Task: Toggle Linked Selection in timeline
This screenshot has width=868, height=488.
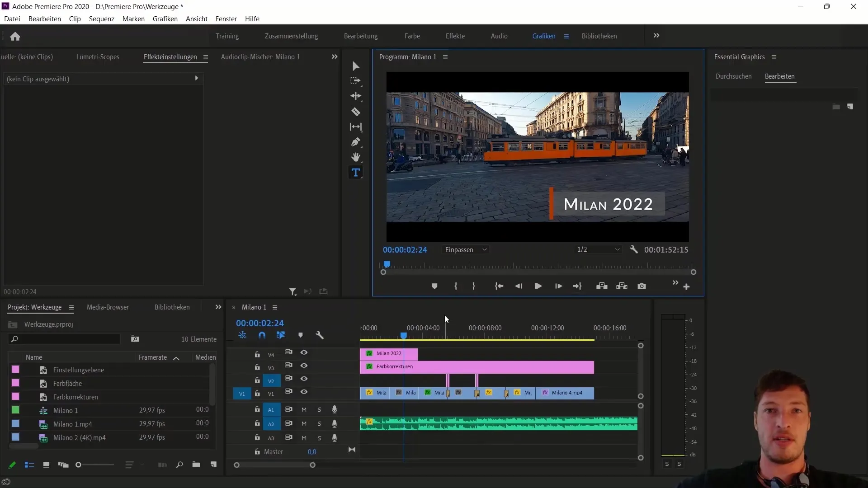Action: [281, 335]
